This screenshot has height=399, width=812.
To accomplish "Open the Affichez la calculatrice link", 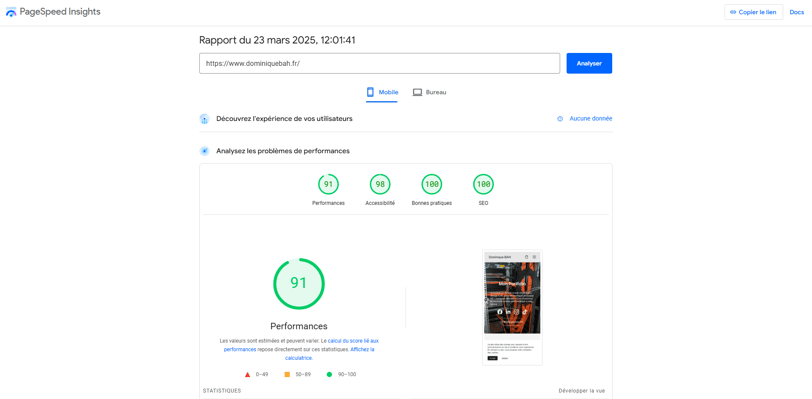I will coord(330,354).
